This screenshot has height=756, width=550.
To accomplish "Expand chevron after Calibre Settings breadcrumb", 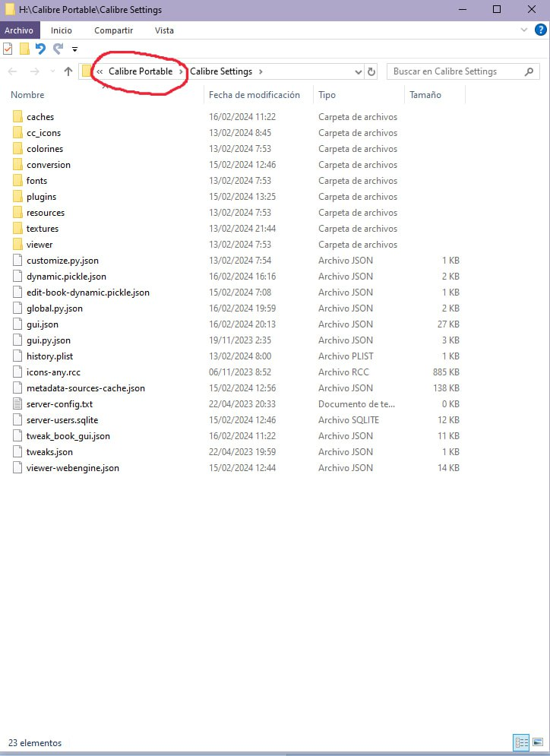I will click(261, 72).
